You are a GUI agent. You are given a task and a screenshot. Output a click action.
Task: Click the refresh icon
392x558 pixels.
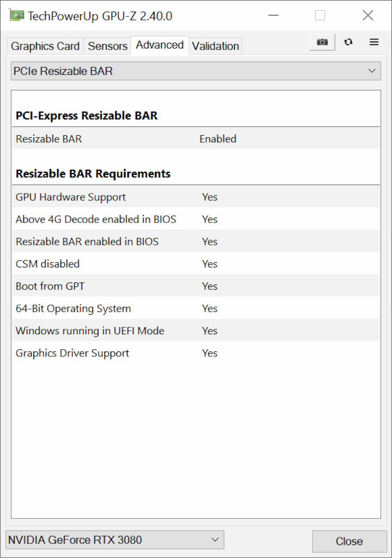pos(348,42)
